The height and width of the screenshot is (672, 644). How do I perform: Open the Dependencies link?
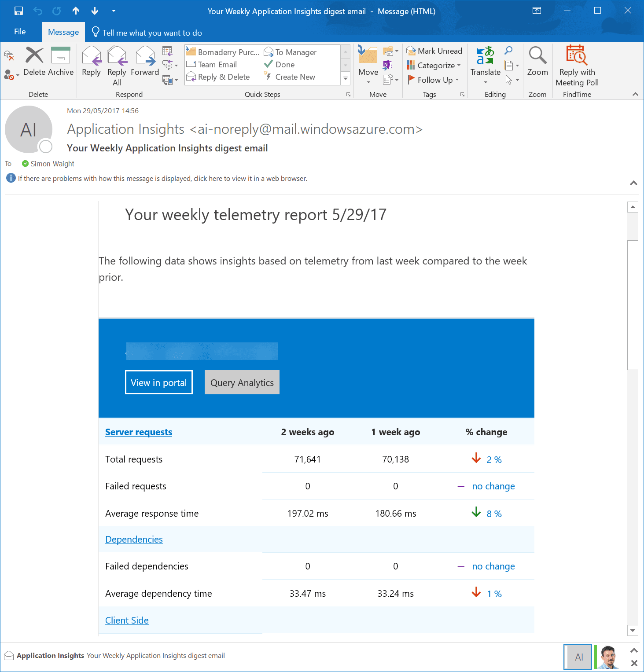(x=134, y=540)
